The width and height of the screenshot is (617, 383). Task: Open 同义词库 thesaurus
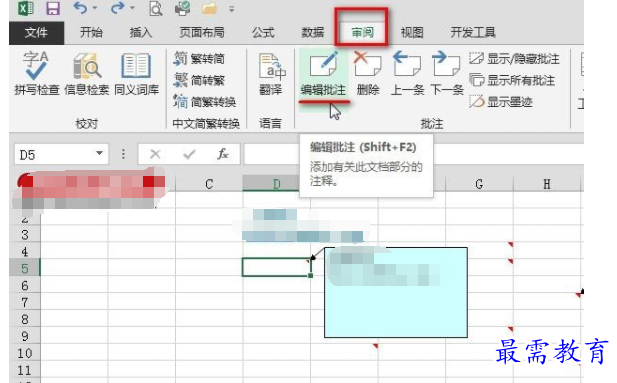tap(137, 74)
